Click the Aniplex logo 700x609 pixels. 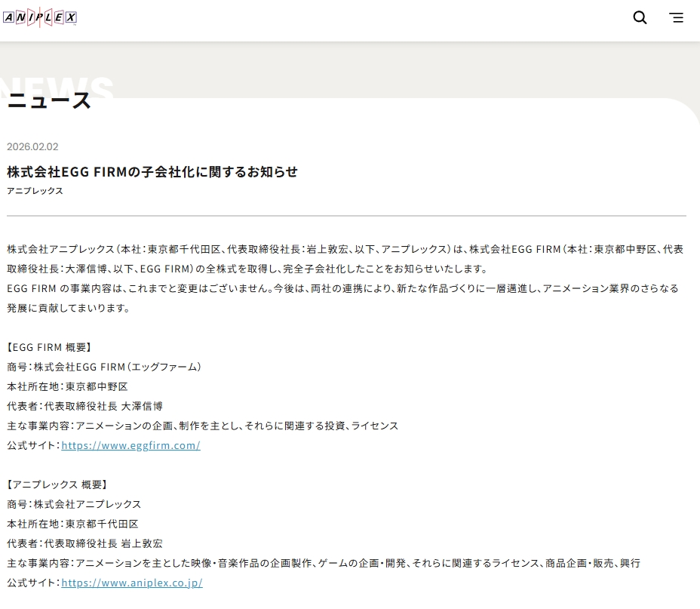tap(40, 17)
